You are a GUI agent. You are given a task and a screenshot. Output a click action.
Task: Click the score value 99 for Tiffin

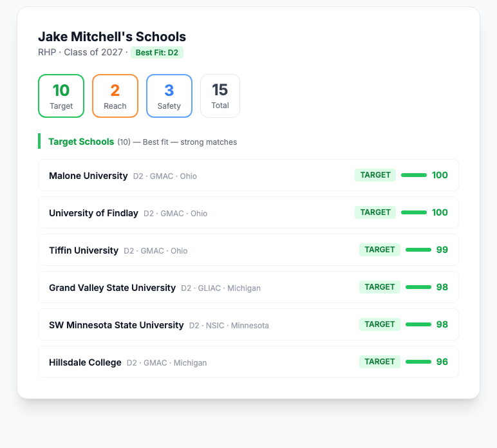442,250
